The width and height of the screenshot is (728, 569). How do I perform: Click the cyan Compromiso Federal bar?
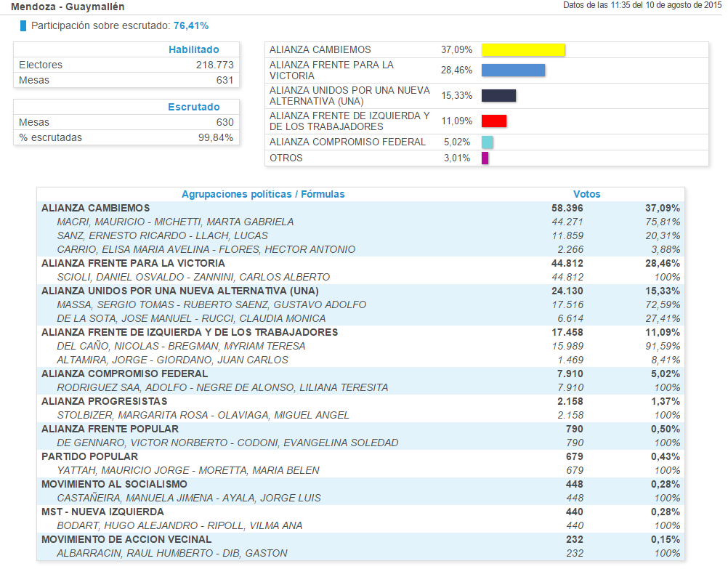click(x=488, y=142)
